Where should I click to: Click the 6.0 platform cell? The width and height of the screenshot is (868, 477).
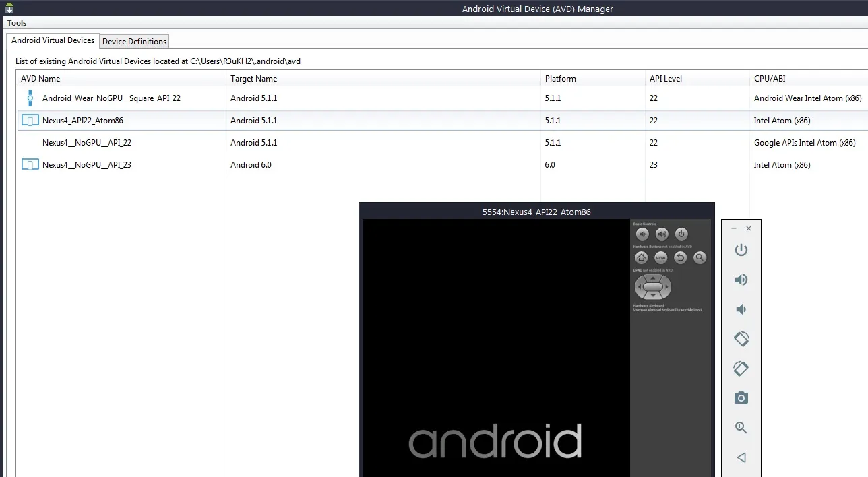(550, 165)
